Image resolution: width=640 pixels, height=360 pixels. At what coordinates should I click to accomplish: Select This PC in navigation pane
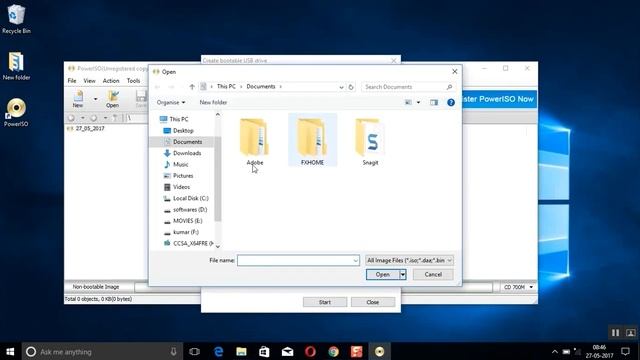coord(179,119)
